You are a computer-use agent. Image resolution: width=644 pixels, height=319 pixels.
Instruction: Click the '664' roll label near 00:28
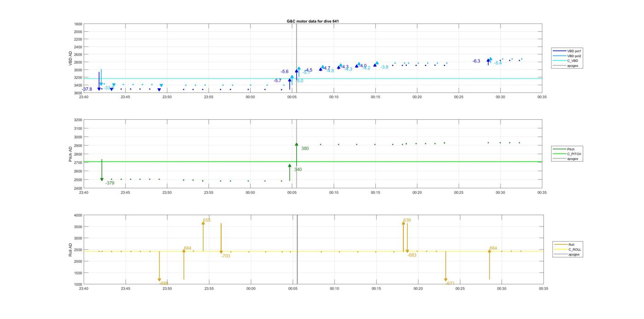[493, 249]
